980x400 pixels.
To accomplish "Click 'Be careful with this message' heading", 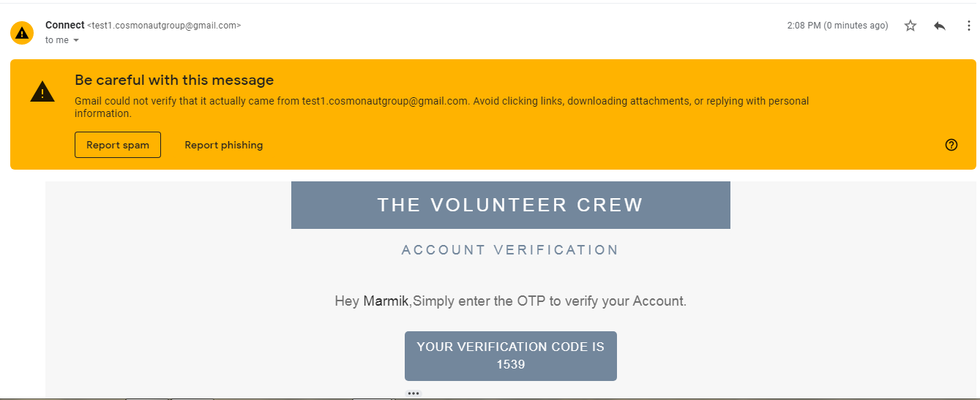I will pos(174,80).
